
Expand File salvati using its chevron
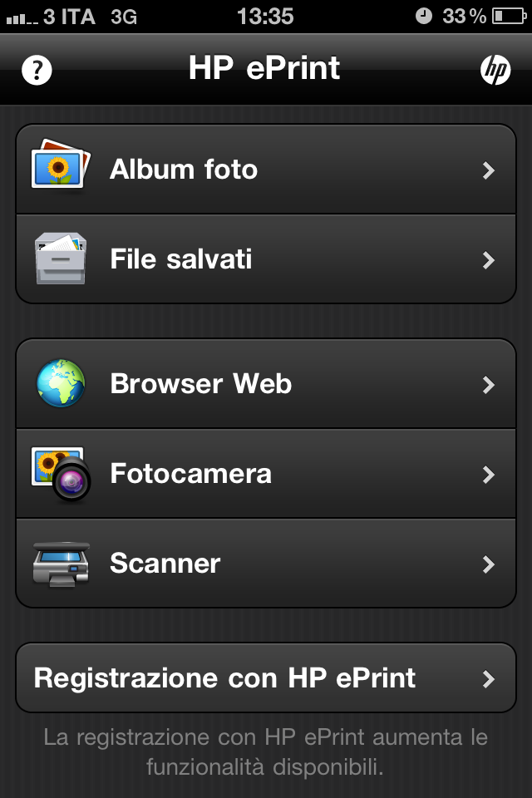[x=489, y=260]
